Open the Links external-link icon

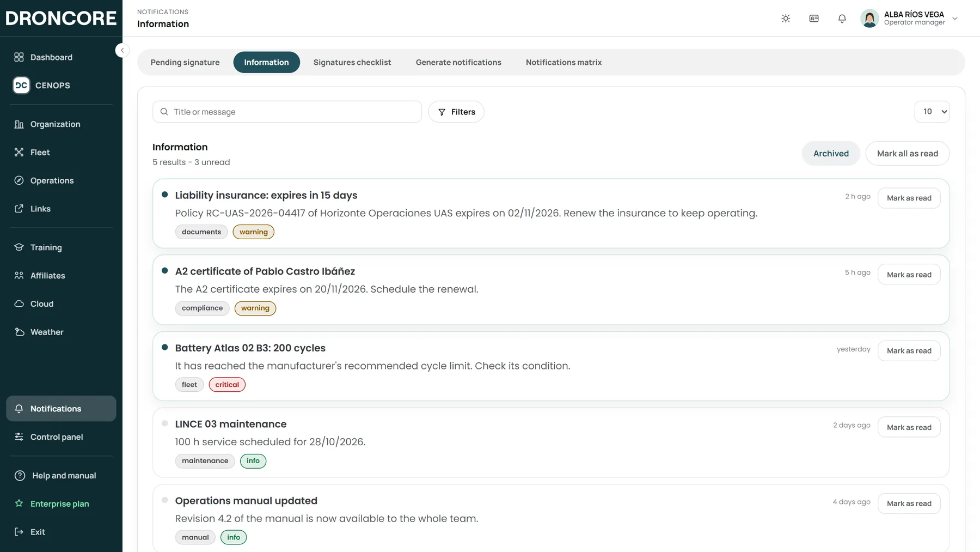tap(19, 209)
